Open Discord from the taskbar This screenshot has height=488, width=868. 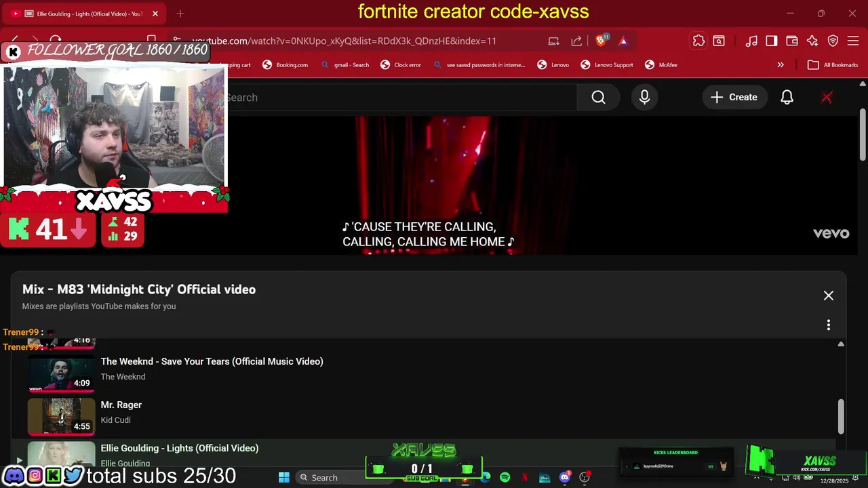pos(564,477)
